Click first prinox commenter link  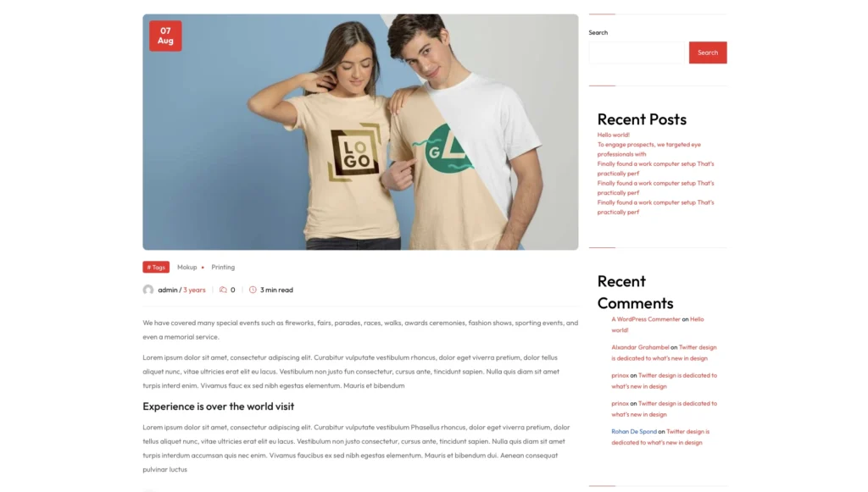click(620, 375)
